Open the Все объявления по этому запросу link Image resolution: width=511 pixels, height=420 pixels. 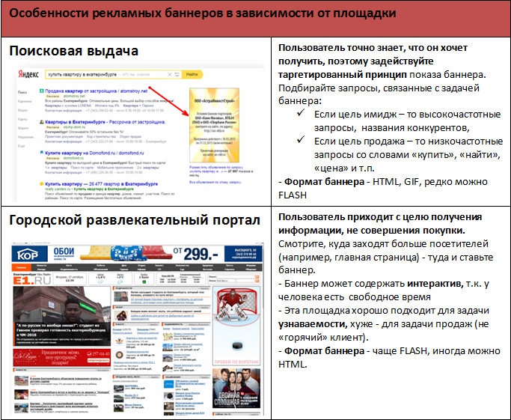(215, 182)
